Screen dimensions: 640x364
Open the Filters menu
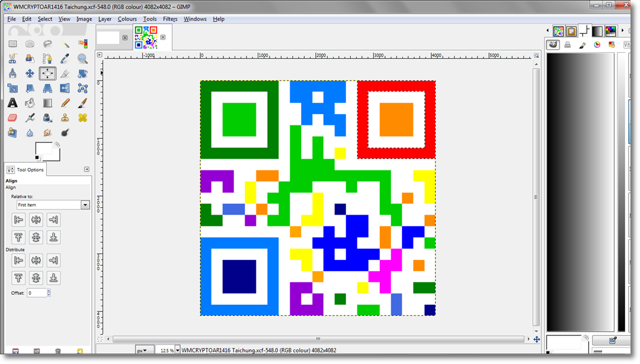pyautogui.click(x=170, y=19)
